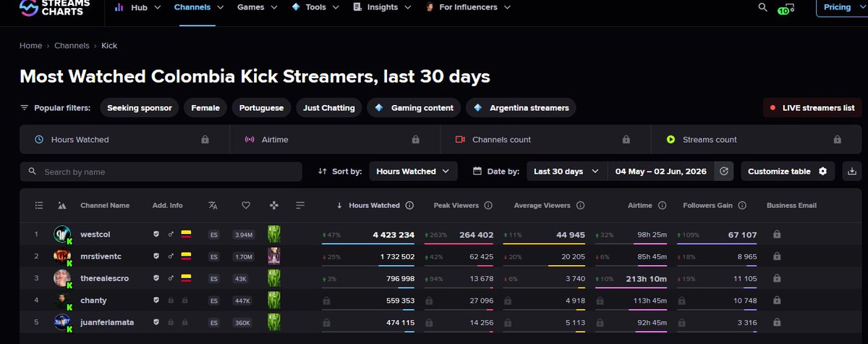868x344 pixels.
Task: Show info for Airtime column
Action: pyautogui.click(x=662, y=206)
